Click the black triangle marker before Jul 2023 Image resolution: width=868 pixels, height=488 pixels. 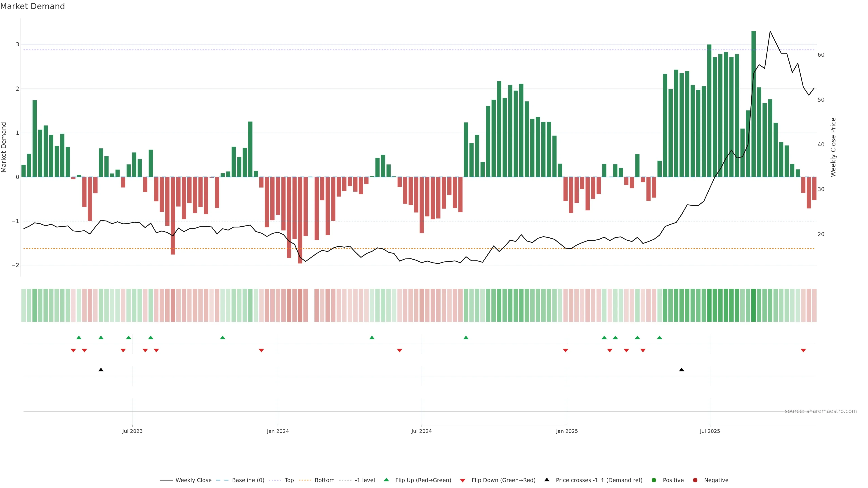[x=101, y=370]
